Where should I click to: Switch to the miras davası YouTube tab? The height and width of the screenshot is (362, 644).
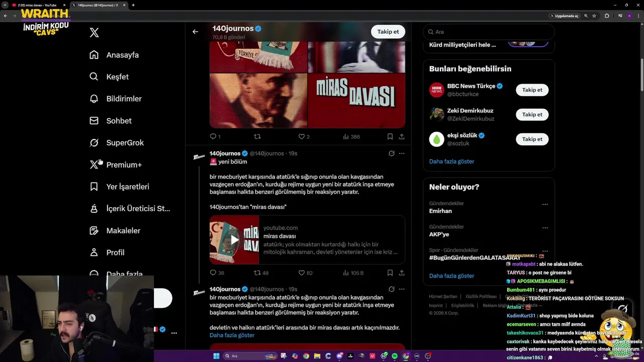(x=38, y=5)
